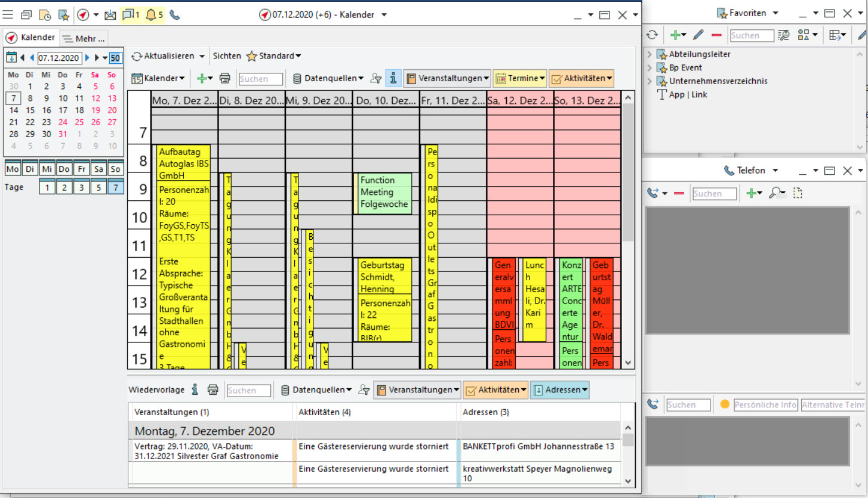Click the refresh icon in Favoriten panel
Viewport: 868px width, 498px height.
[652, 35]
